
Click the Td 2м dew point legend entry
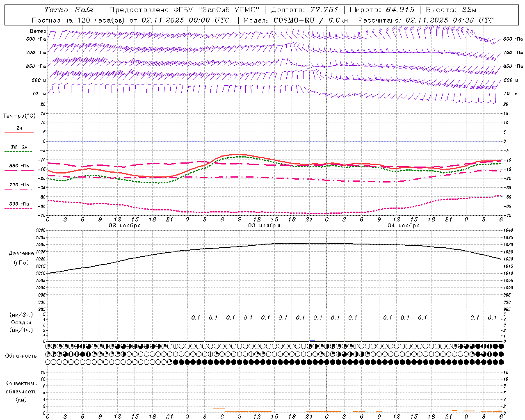tap(19, 147)
